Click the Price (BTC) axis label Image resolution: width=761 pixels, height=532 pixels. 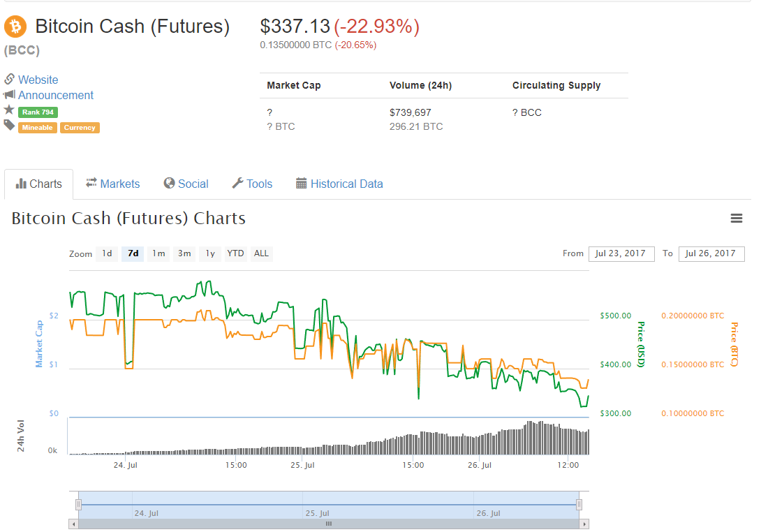[734, 344]
